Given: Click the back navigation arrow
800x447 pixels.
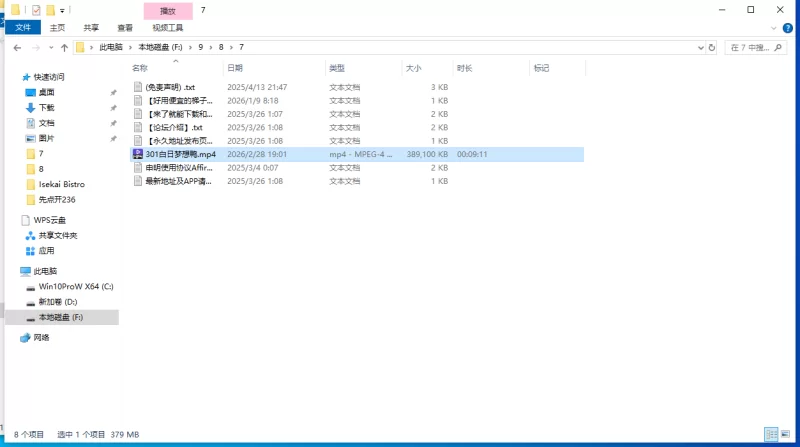Looking at the screenshot, I should [x=17, y=47].
